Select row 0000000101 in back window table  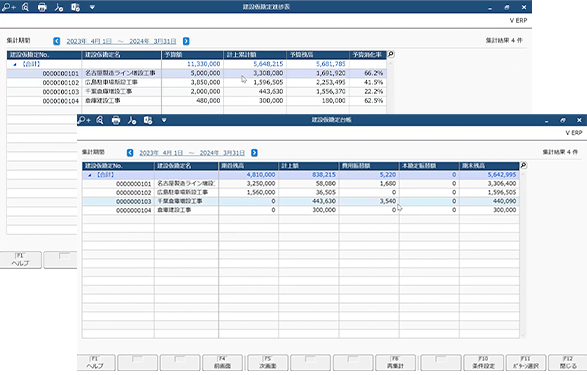pyautogui.click(x=197, y=73)
